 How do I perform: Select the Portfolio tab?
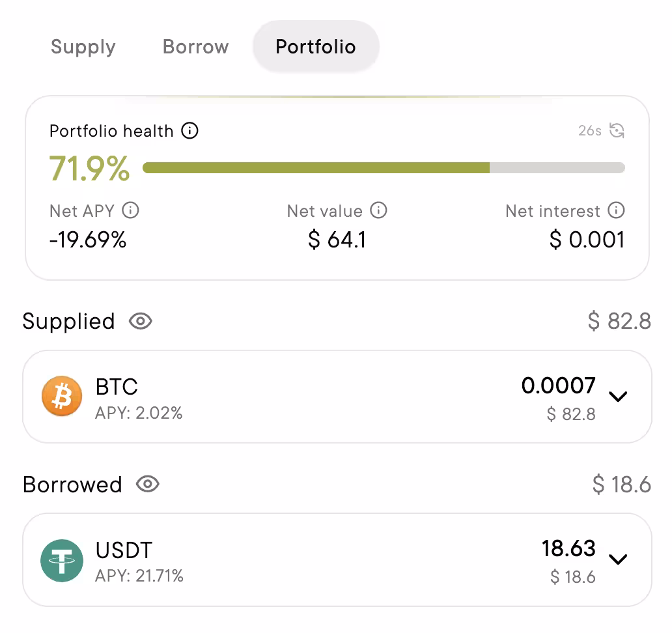(316, 47)
